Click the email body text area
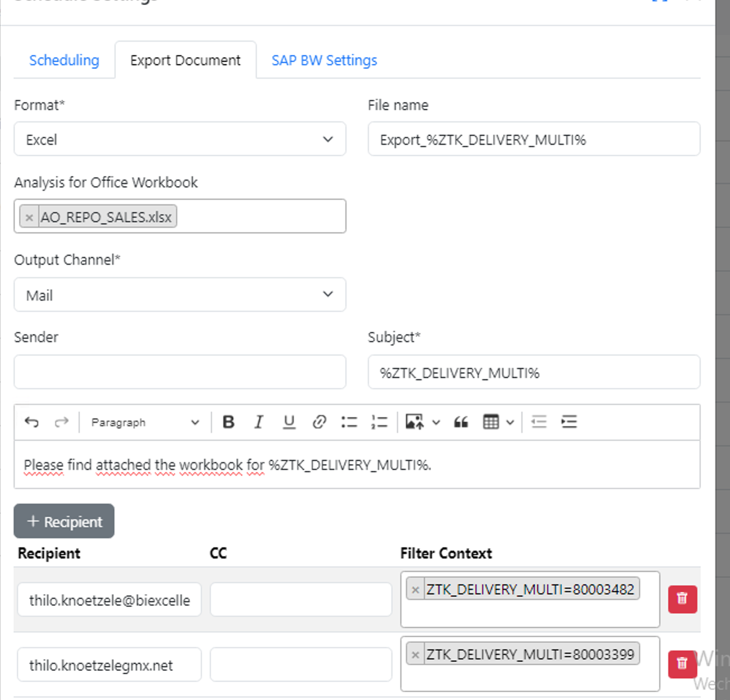 [357, 464]
